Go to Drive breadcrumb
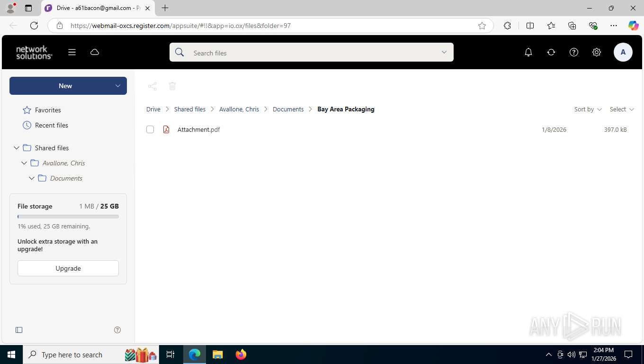 (153, 109)
